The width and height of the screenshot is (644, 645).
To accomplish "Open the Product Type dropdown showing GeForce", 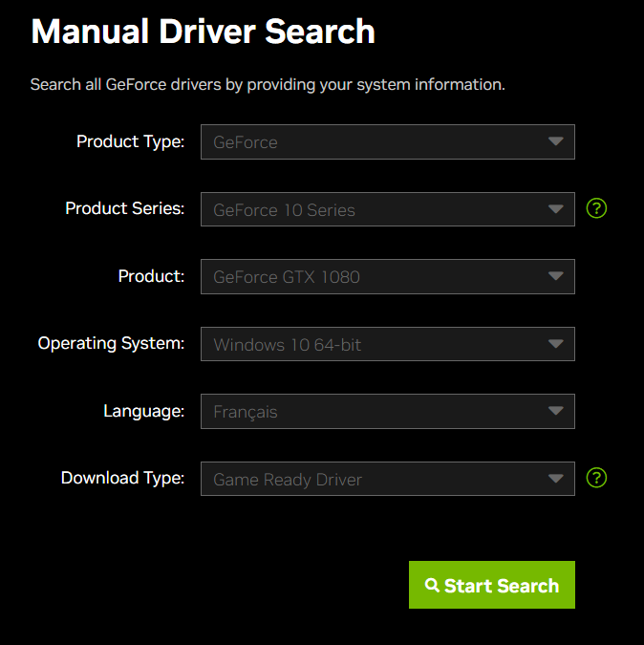I will pyautogui.click(x=387, y=142).
